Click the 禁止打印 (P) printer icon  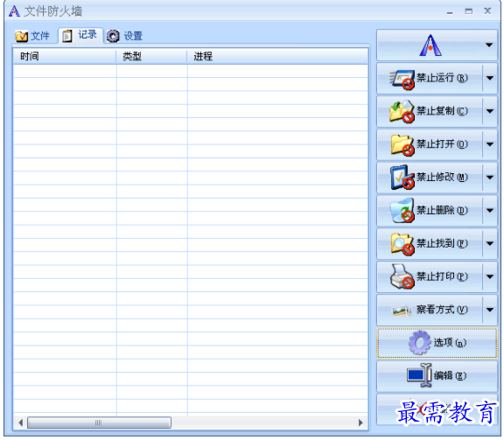402,276
